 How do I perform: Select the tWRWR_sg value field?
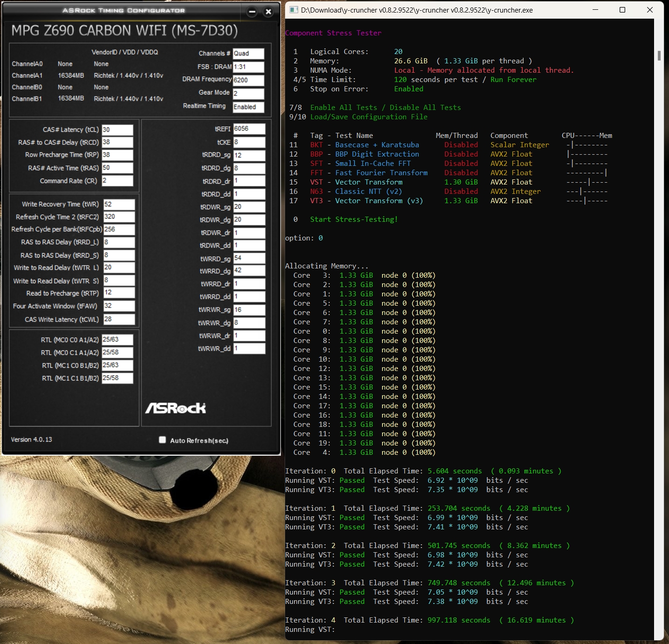point(249,310)
